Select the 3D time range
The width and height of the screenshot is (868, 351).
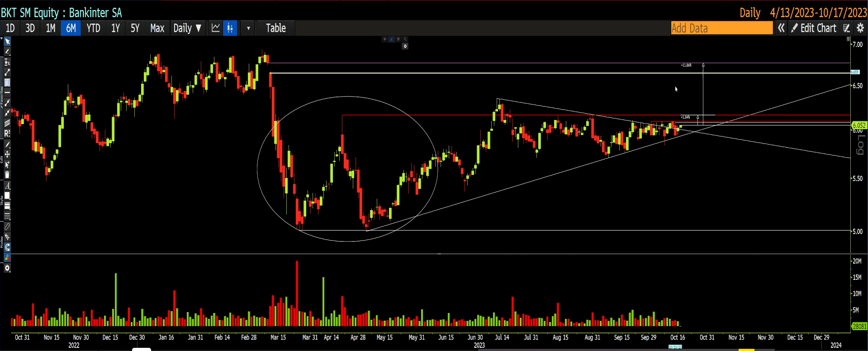[30, 28]
